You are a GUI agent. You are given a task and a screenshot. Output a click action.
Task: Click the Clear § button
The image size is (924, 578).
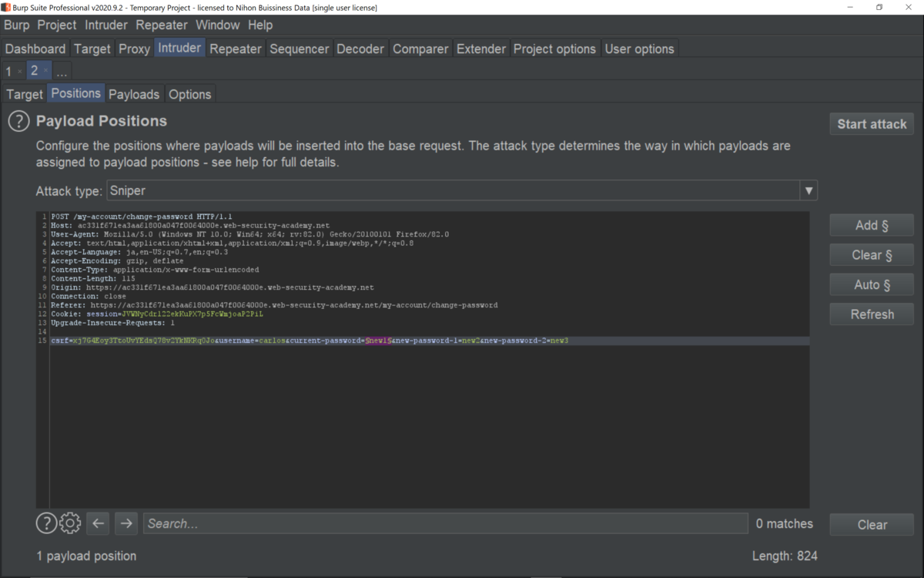pyautogui.click(x=872, y=255)
